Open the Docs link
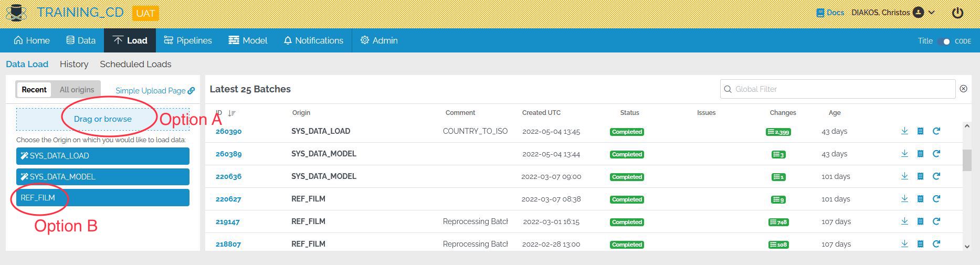980x265 pixels. 830,13
